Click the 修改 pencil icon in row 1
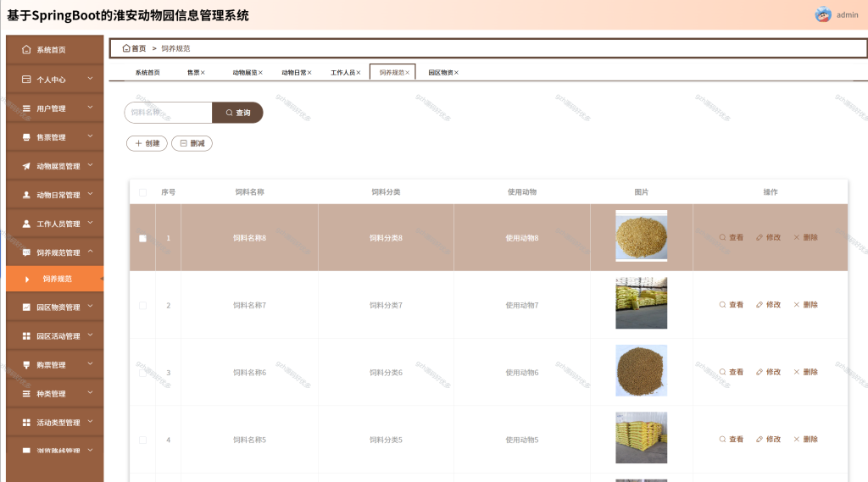This screenshot has width=868, height=482. point(759,237)
